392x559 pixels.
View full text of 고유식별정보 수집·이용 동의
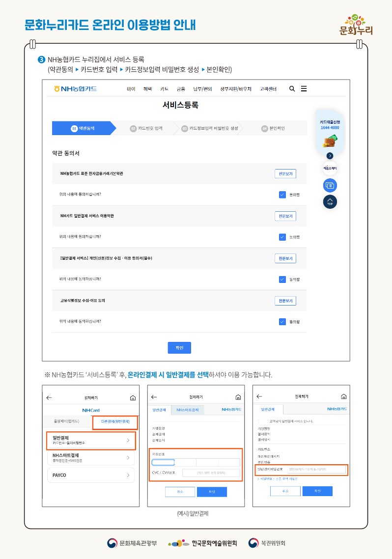click(285, 301)
